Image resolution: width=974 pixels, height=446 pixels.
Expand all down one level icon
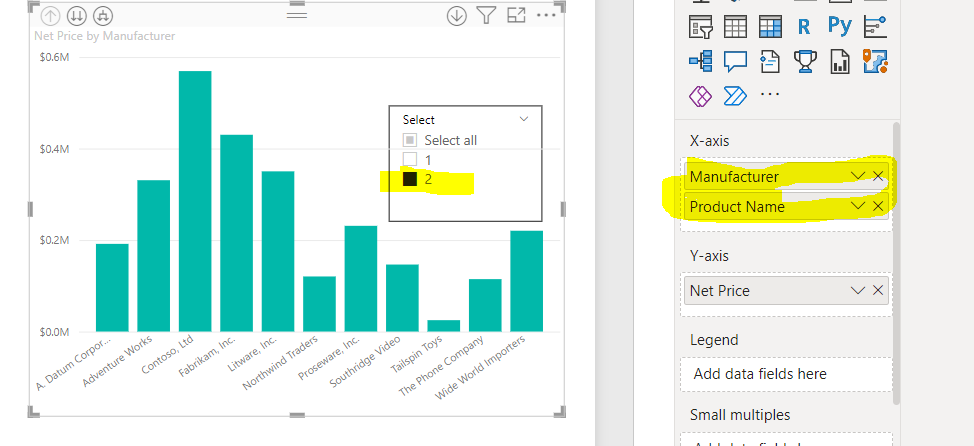pyautogui.click(x=103, y=16)
